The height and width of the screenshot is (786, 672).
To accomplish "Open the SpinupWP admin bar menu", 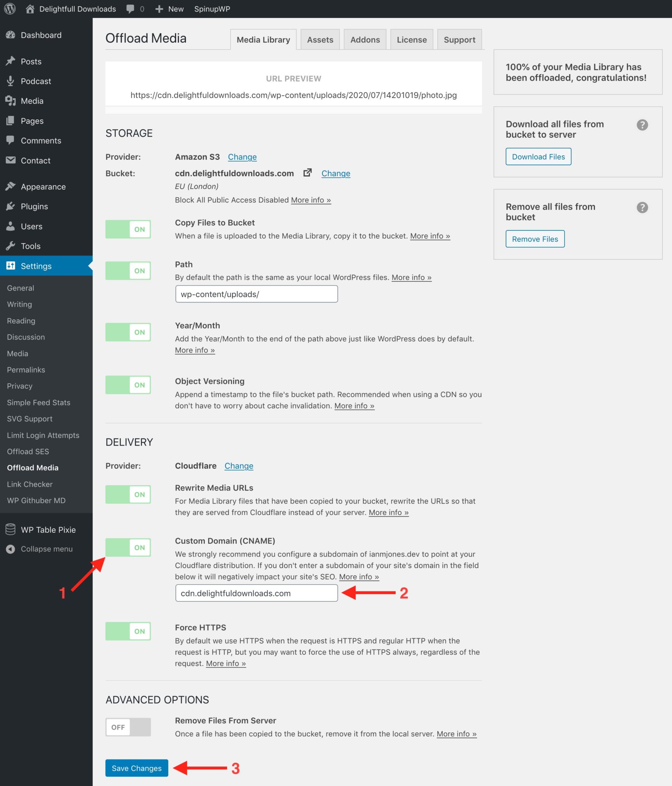I will tap(212, 8).
